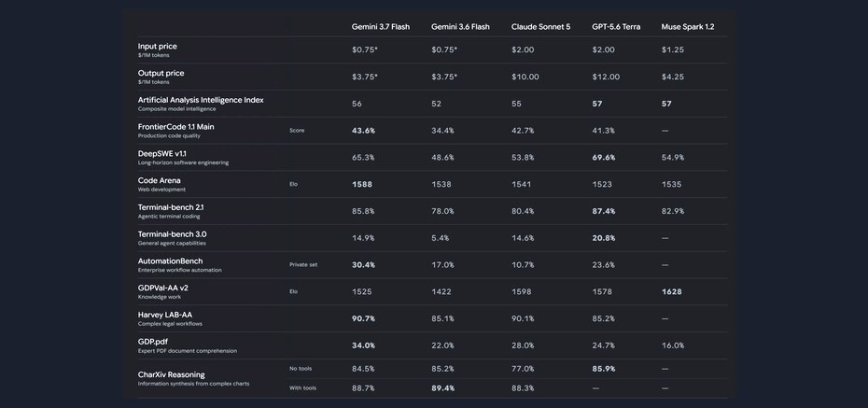Click the CharXiv Reasoning row label
The image size is (868, 408).
pos(171,374)
